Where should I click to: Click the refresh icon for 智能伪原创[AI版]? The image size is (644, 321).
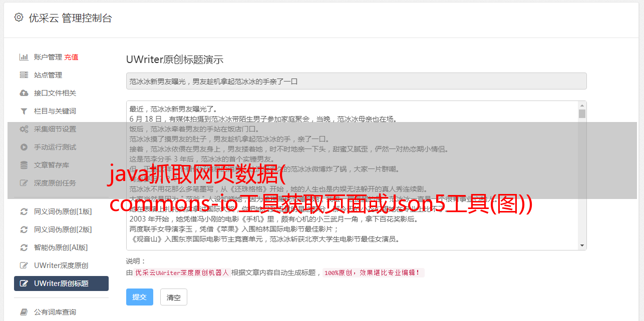[x=24, y=247]
